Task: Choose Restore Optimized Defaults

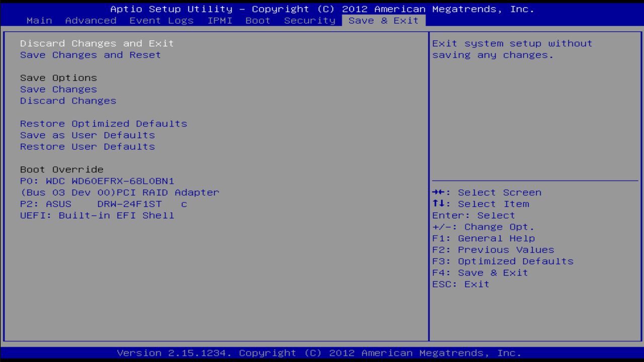Action: pyautogui.click(x=104, y=124)
